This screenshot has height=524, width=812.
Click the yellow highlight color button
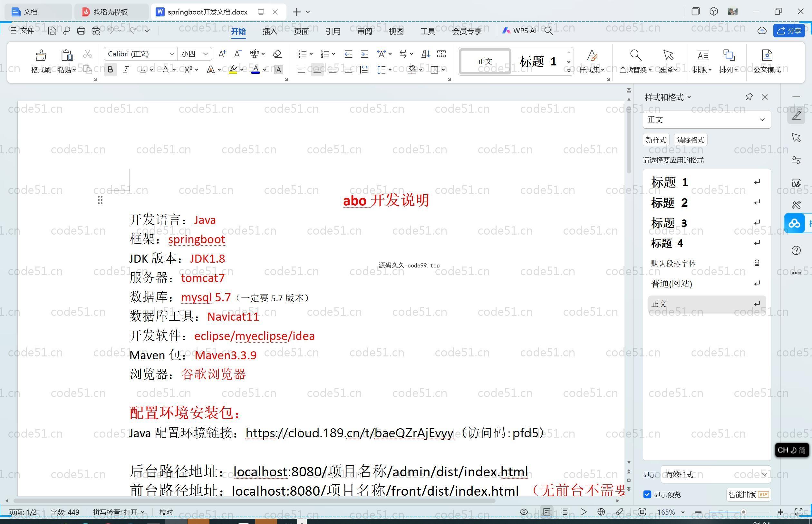(x=233, y=70)
